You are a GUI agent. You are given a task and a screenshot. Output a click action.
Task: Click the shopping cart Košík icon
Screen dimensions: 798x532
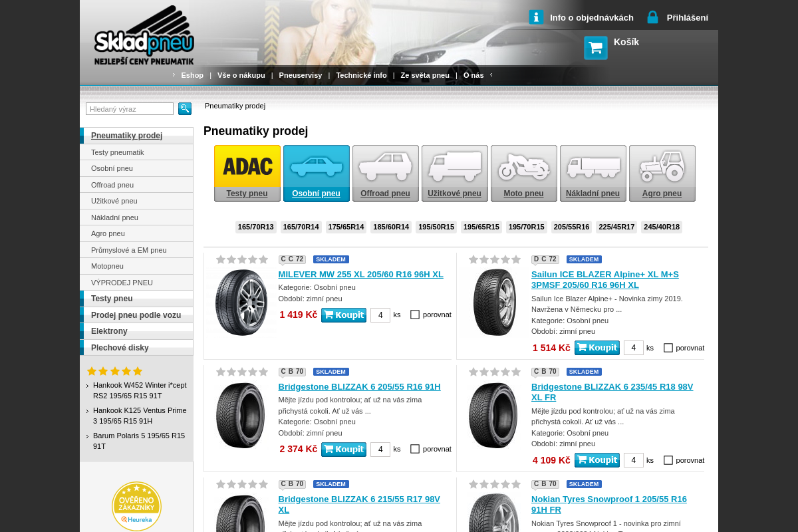coord(595,48)
